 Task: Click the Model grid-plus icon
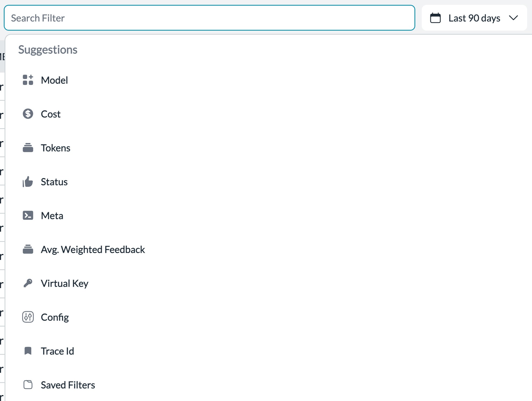point(28,80)
